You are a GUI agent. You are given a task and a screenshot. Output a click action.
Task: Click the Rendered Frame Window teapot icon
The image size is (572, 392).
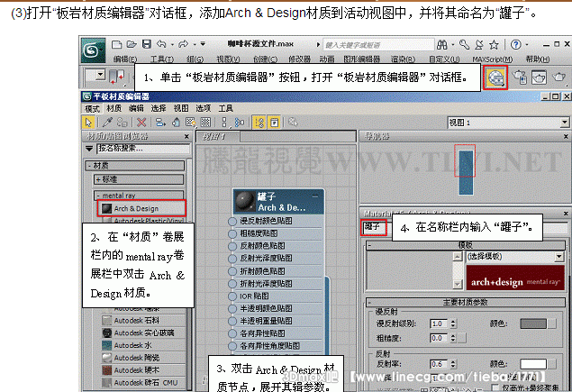point(539,77)
